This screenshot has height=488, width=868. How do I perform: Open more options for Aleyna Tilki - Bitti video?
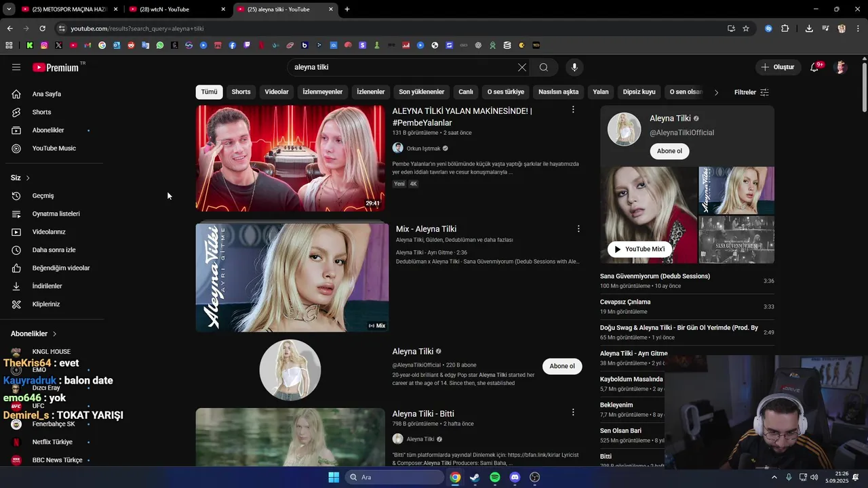[573, 412]
